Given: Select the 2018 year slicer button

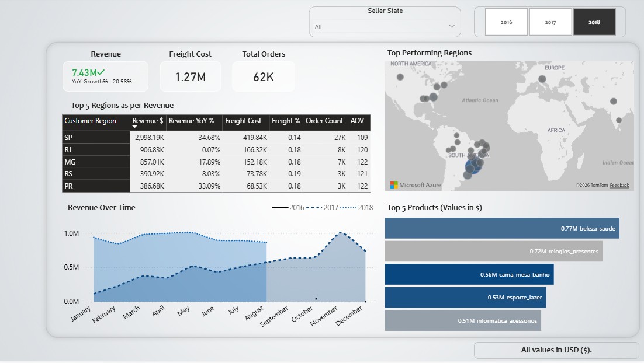Looking at the screenshot, I should (594, 22).
